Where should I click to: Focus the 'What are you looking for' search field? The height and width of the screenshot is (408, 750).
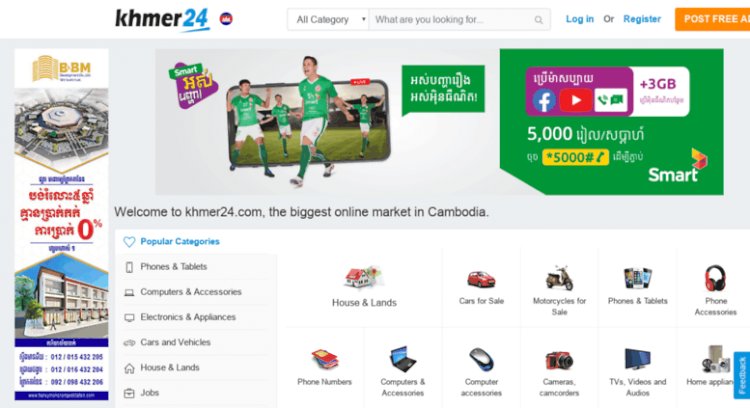click(452, 20)
